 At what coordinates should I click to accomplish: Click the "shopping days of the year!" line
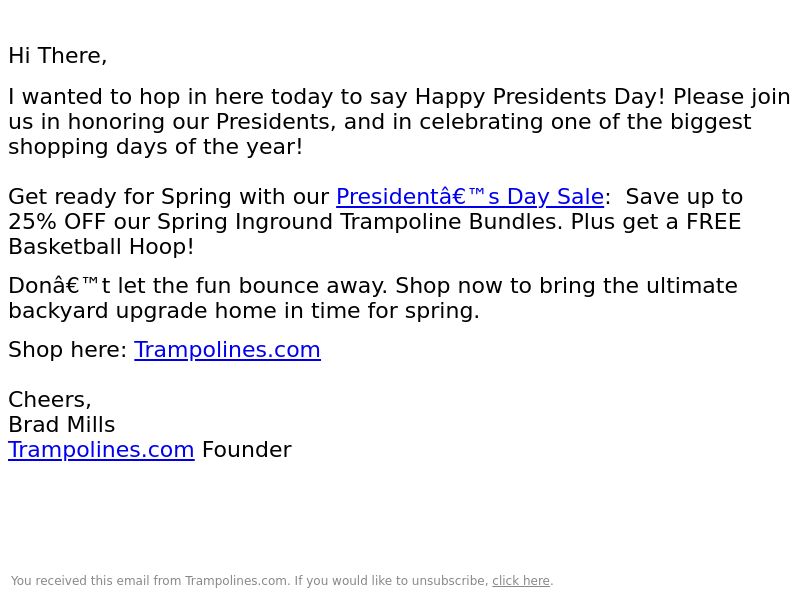(x=156, y=147)
